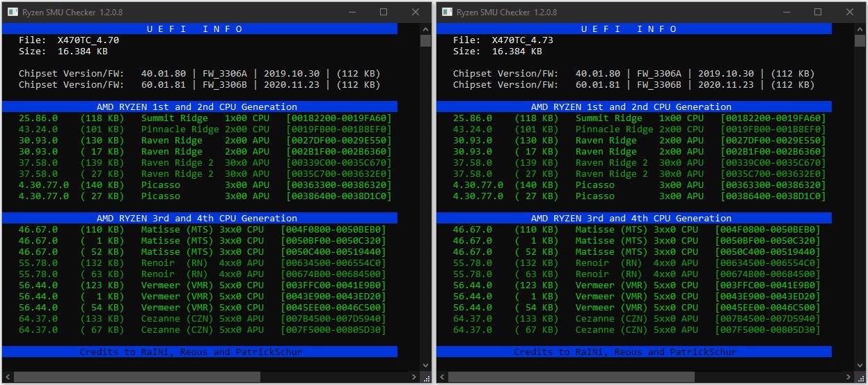868x385 pixels.
Task: Click the horizontal scrollbar right arrow in the X470TC_4.73 window
Action: [x=848, y=377]
